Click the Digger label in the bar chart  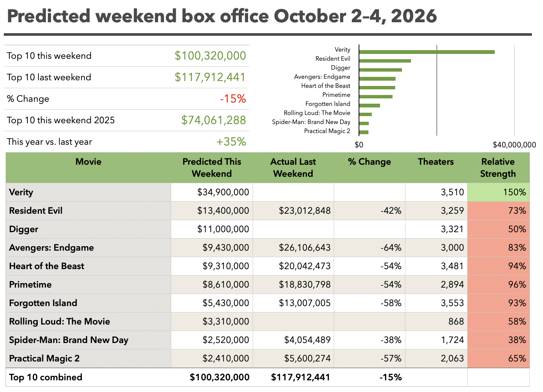[x=341, y=68]
